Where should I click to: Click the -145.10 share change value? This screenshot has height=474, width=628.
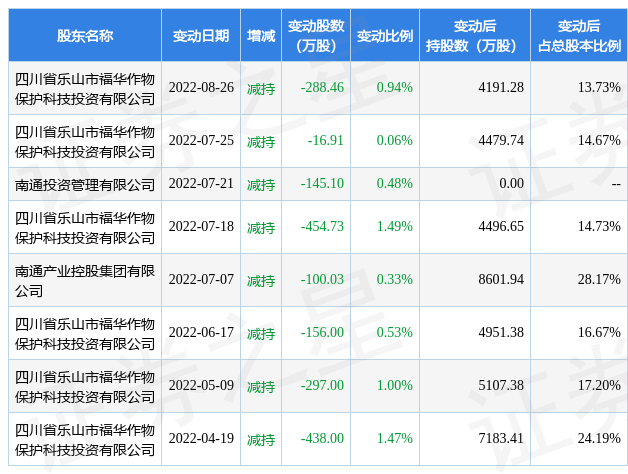322,184
